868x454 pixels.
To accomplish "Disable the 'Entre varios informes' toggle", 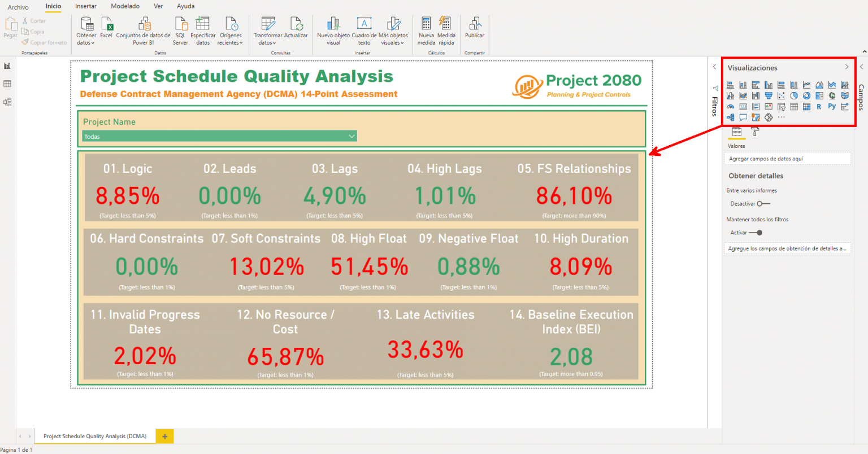I will click(x=763, y=203).
